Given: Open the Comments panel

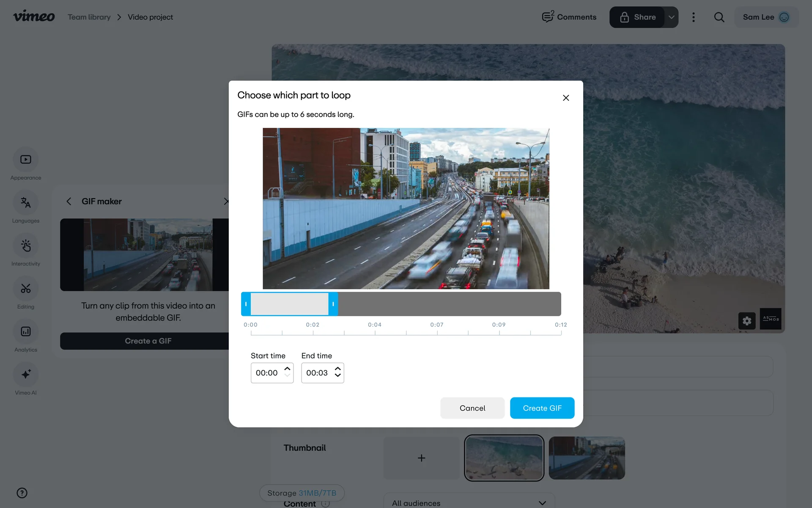Looking at the screenshot, I should (x=569, y=17).
